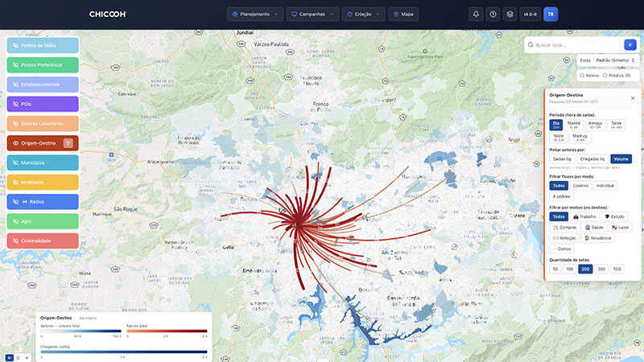The width and height of the screenshot is (644, 362).
Task: Paint sectors by Volume
Action: tap(621, 158)
